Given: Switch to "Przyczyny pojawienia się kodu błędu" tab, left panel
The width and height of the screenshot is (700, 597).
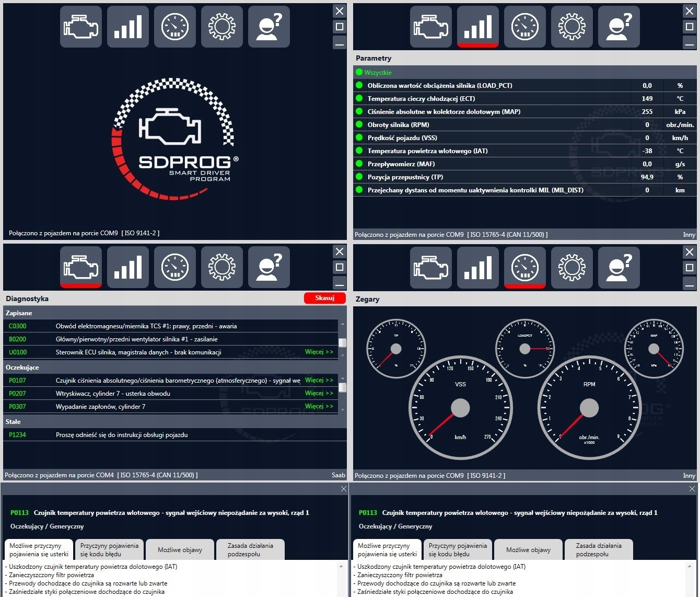Looking at the screenshot, I should point(109,550).
